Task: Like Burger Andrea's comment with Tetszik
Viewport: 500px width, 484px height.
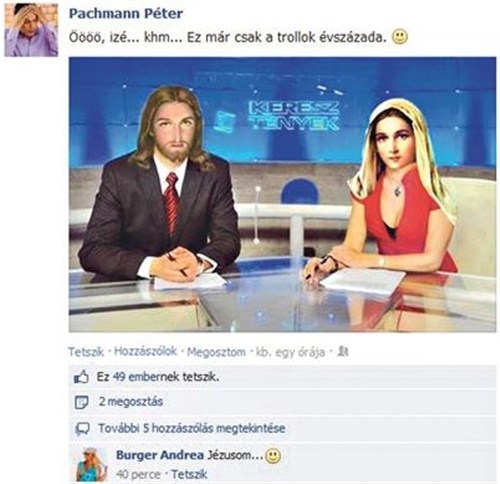Action: 189,474
